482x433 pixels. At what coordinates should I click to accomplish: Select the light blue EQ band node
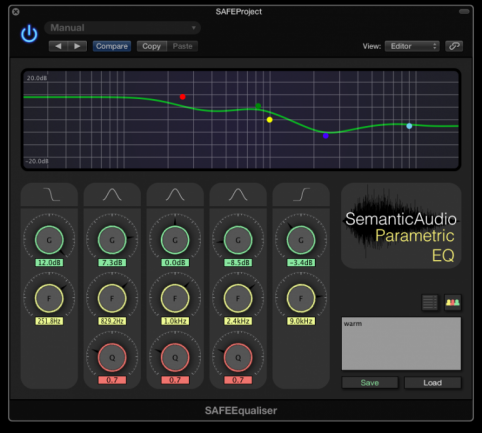pos(409,126)
